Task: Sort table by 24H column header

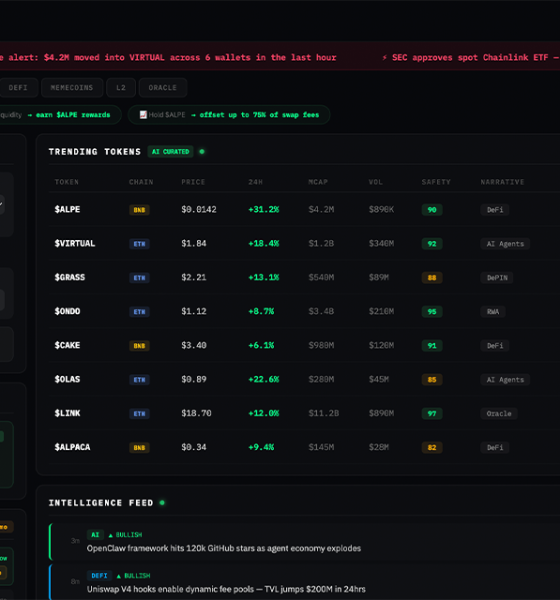Action: 256,182
